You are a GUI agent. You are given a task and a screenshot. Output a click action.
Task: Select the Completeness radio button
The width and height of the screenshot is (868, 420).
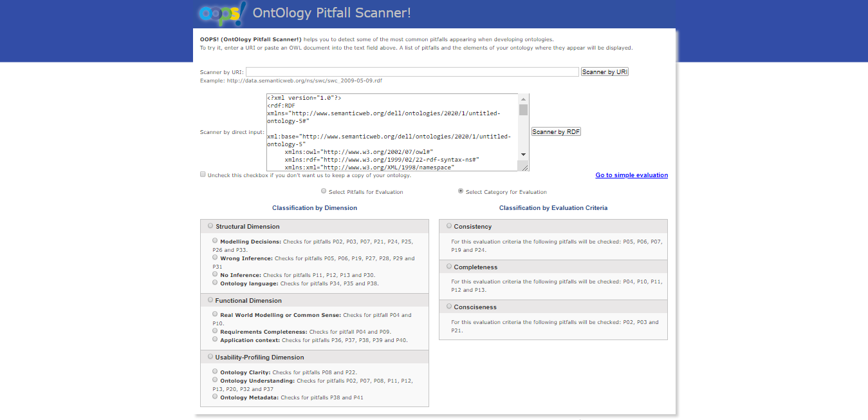pyautogui.click(x=449, y=266)
